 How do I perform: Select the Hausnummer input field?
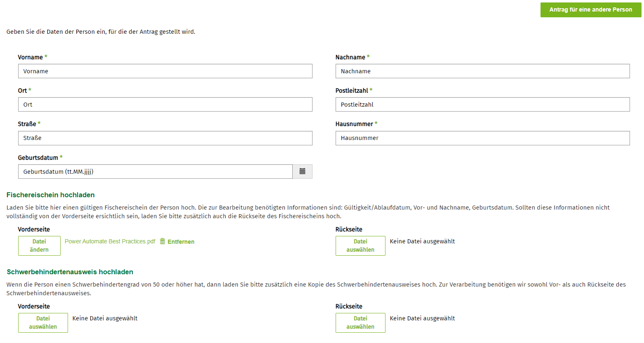coord(482,138)
